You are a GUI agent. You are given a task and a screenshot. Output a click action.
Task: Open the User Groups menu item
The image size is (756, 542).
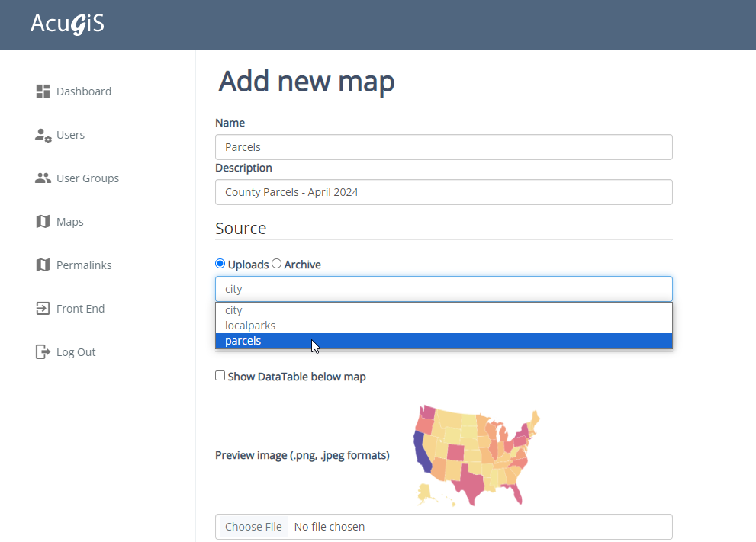click(88, 178)
